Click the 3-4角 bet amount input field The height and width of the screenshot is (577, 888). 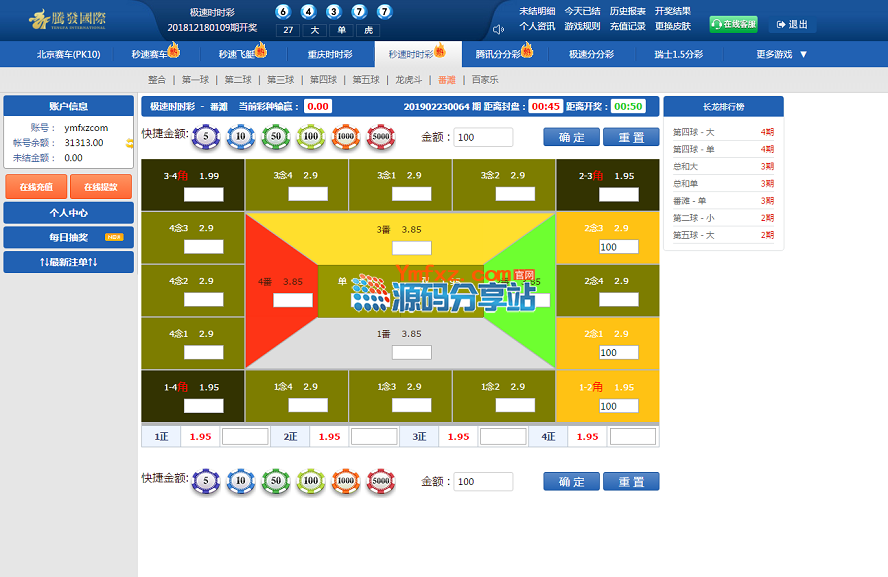(x=204, y=194)
